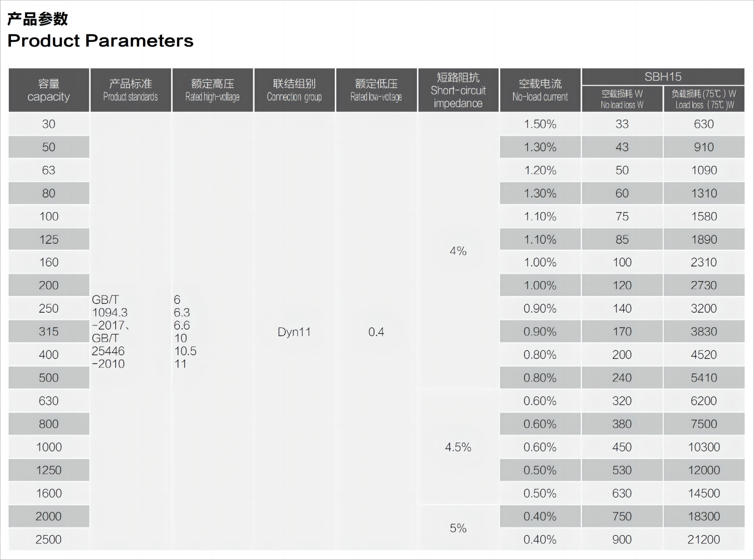Screen dimensions: 754x560
Task: Select the capacity column header
Action: point(49,90)
